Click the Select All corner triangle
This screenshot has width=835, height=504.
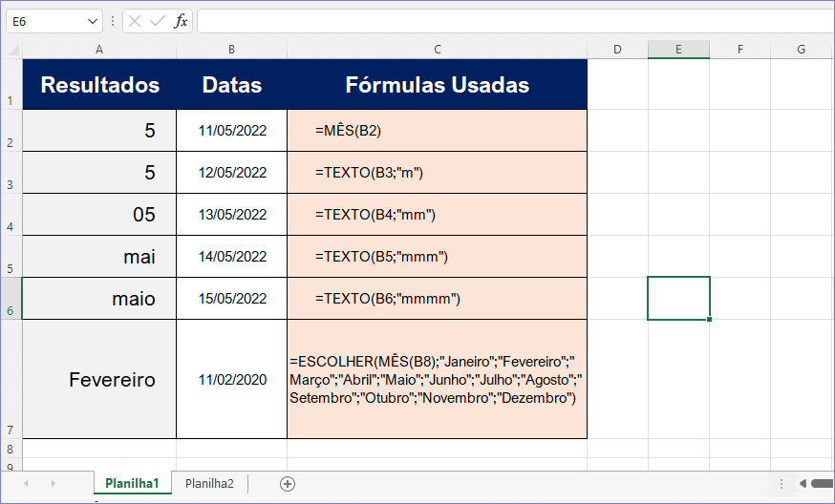11,50
